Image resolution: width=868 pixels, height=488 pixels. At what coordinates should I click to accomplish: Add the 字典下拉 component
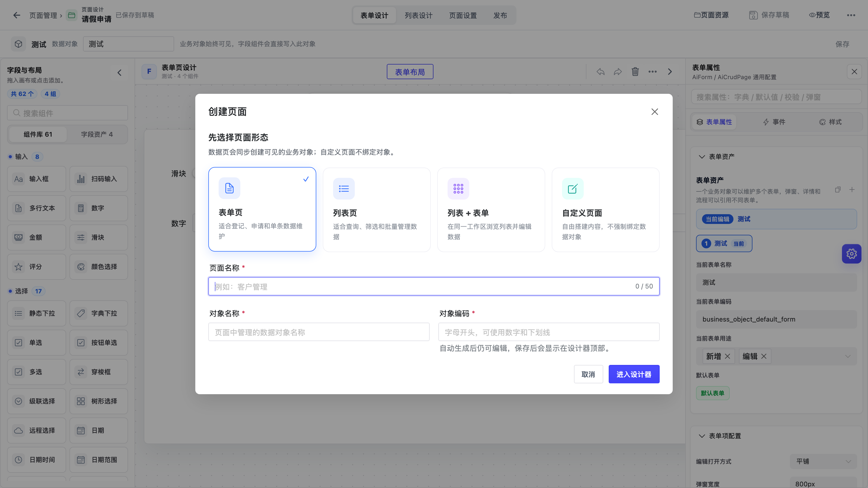tap(99, 313)
